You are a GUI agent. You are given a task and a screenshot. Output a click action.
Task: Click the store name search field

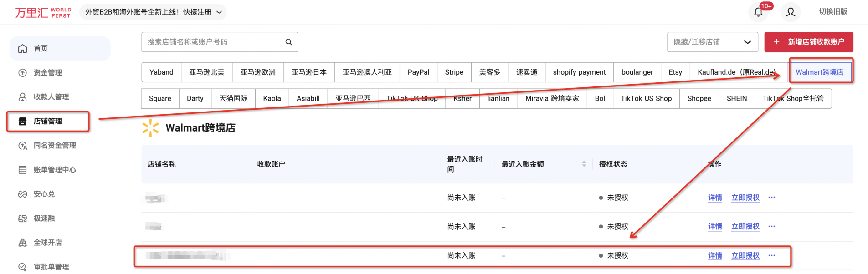pyautogui.click(x=212, y=42)
